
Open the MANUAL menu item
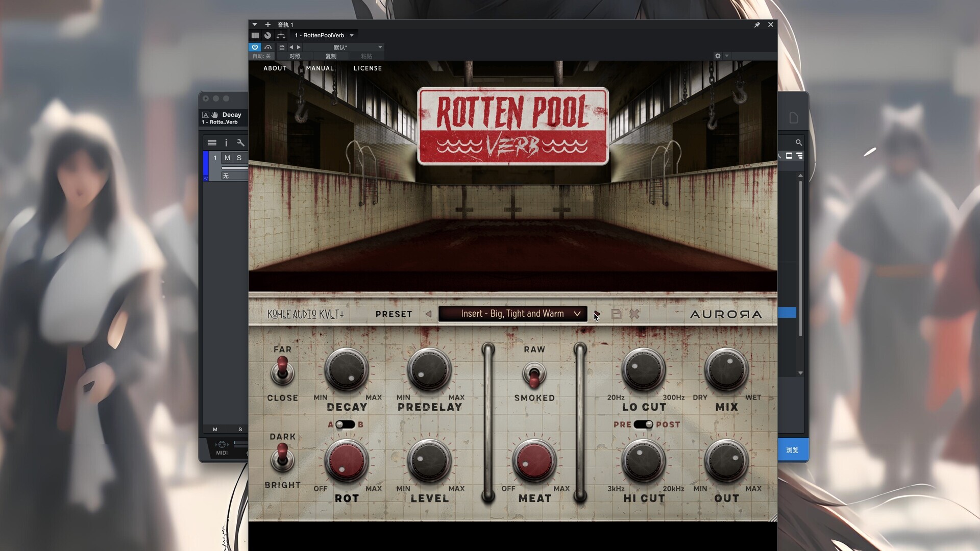click(x=320, y=68)
